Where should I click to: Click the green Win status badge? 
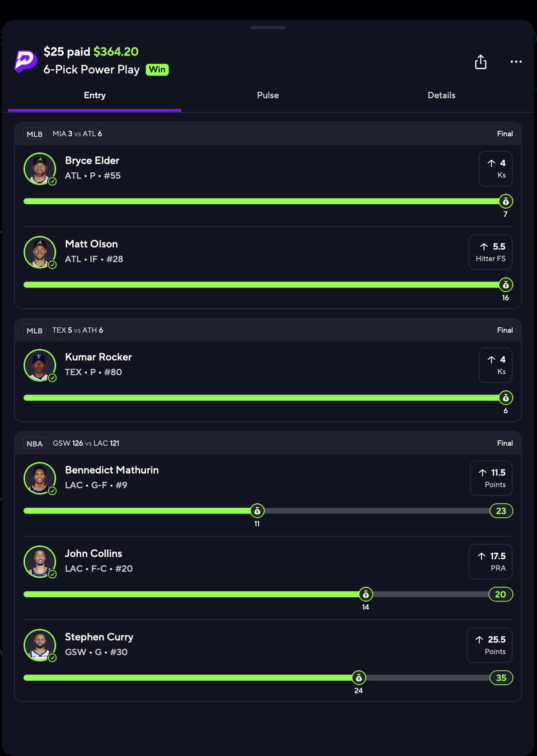coord(157,70)
